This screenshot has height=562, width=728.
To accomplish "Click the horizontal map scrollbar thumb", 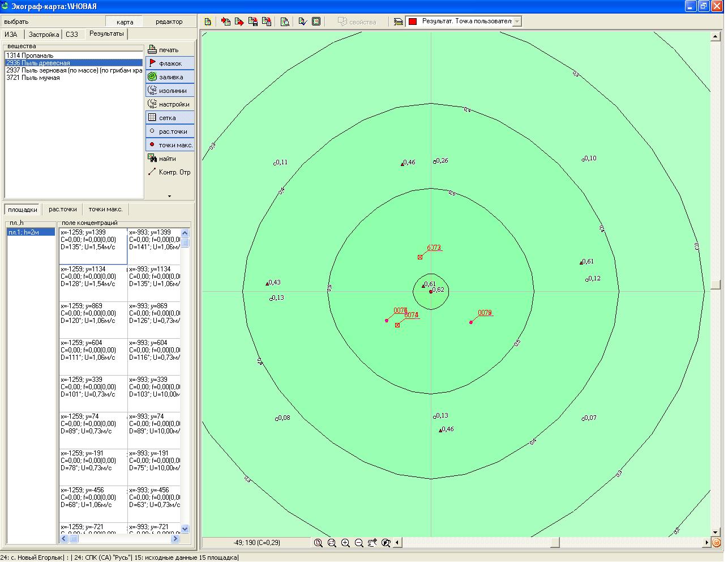I will 555,543.
